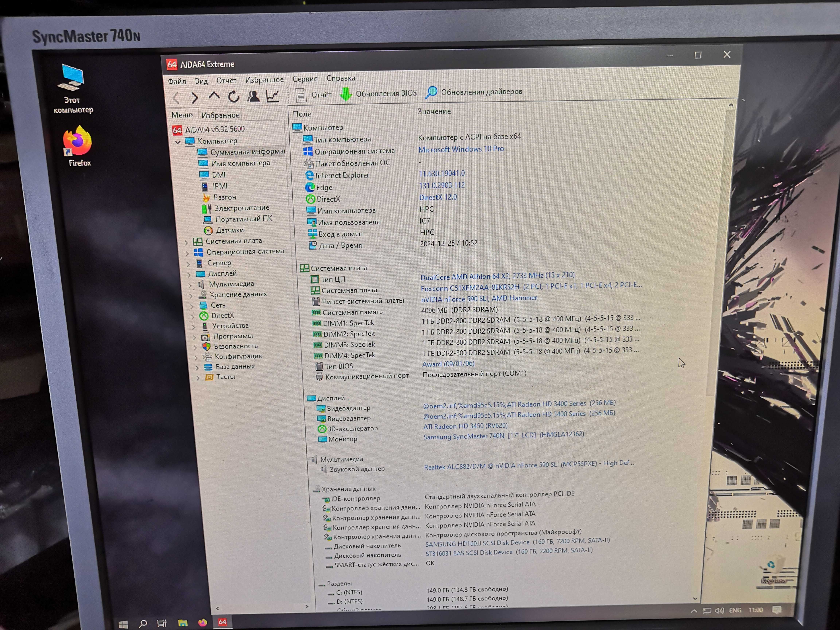The height and width of the screenshot is (630, 840).
Task: Open the Windows Start button
Action: click(x=123, y=624)
